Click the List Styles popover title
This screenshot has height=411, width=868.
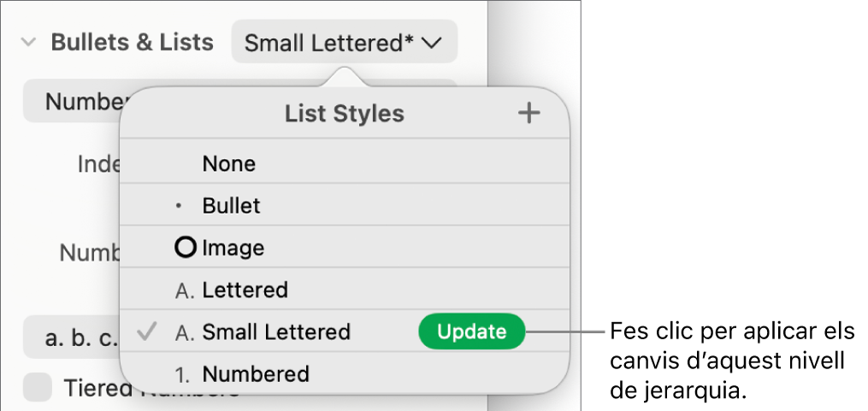(x=345, y=114)
